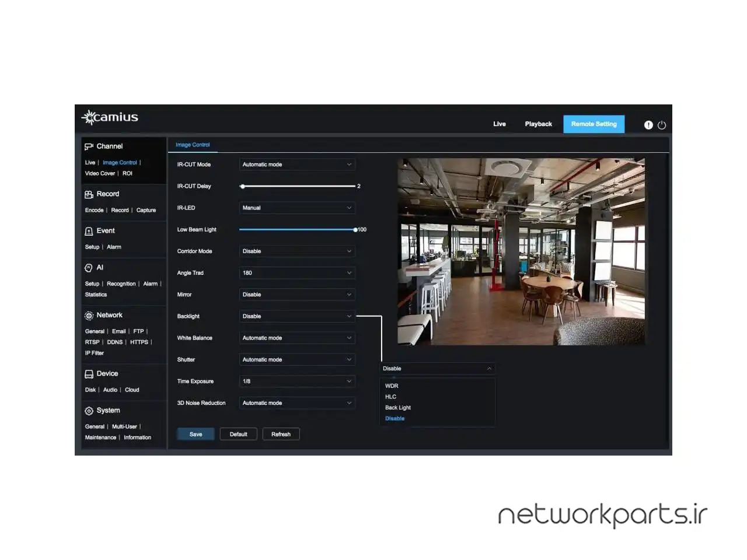Open the Mirror dropdown
Image resolution: width=747 pixels, height=560 pixels.
coord(297,295)
